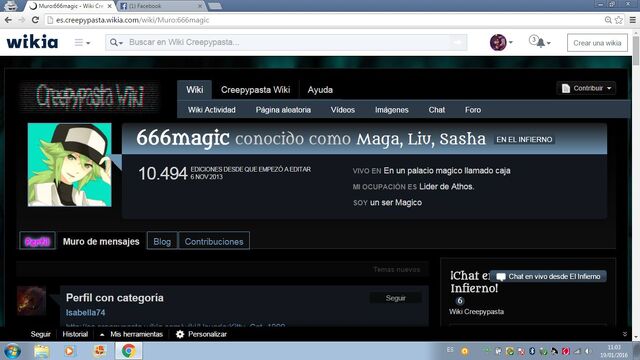The width and height of the screenshot is (640, 360).
Task: Select the Wiki navigation tab
Action: pyautogui.click(x=194, y=90)
